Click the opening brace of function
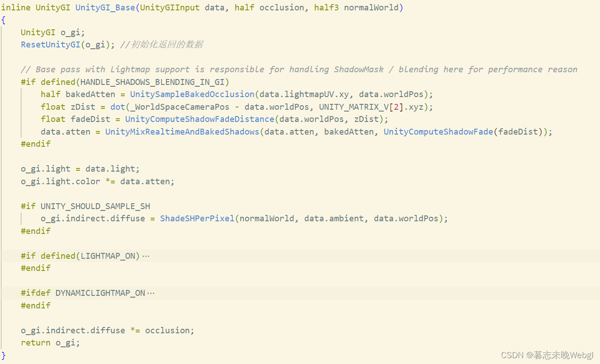Viewport: 600px width, 364px height. [x=4, y=20]
